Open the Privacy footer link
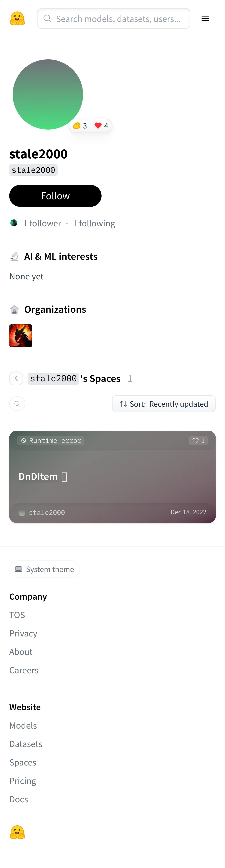The image size is (225, 868). coord(23,633)
